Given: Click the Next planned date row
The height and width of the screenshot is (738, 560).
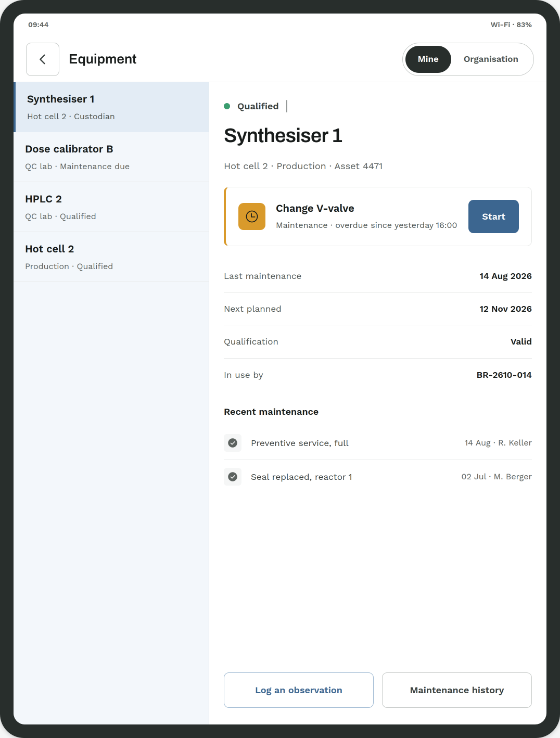Looking at the screenshot, I should [378, 309].
